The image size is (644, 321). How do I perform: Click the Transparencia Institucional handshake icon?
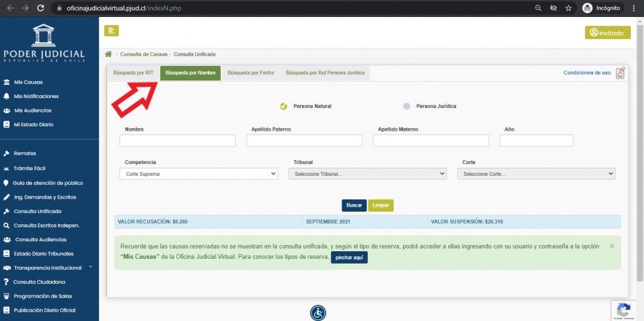click(x=7, y=268)
